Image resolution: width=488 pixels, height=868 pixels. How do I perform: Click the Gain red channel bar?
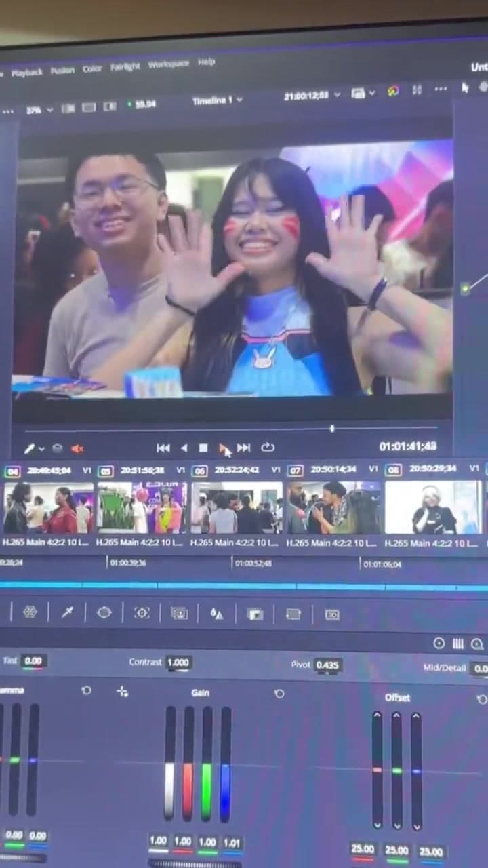188,764
